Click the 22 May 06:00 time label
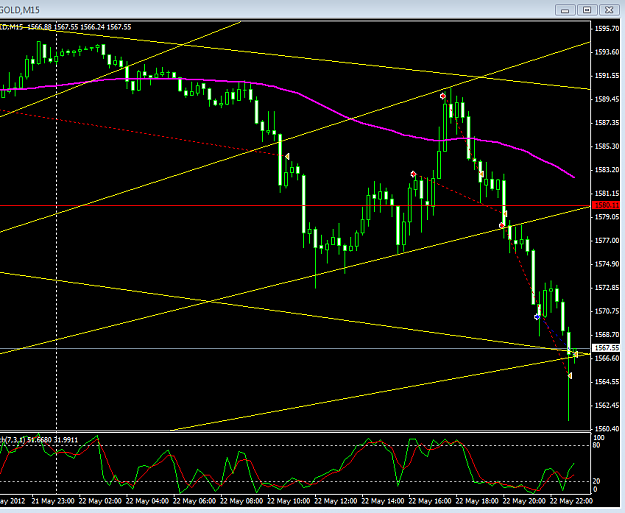 click(194, 501)
